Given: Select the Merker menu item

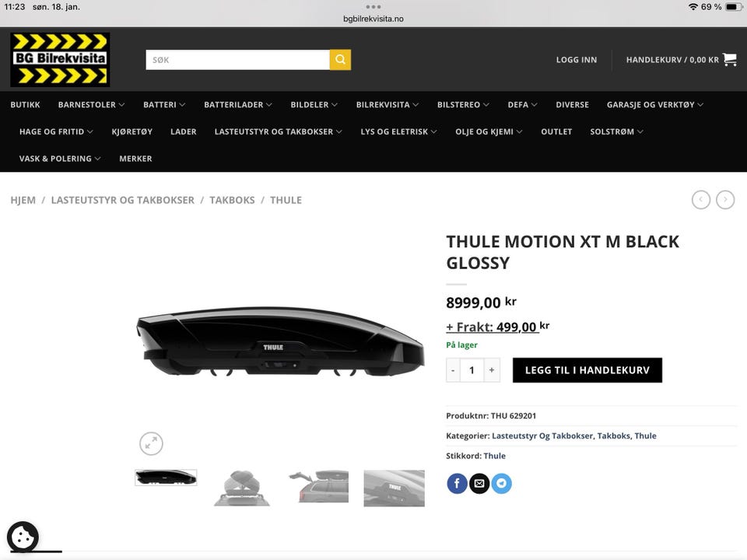Looking at the screenshot, I should click(135, 159).
